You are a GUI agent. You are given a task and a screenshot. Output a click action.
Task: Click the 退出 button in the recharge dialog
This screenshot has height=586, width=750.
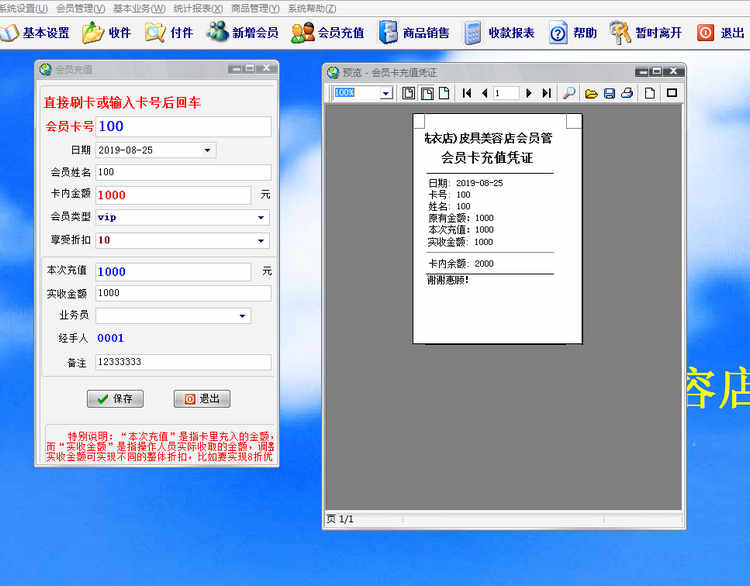click(202, 399)
